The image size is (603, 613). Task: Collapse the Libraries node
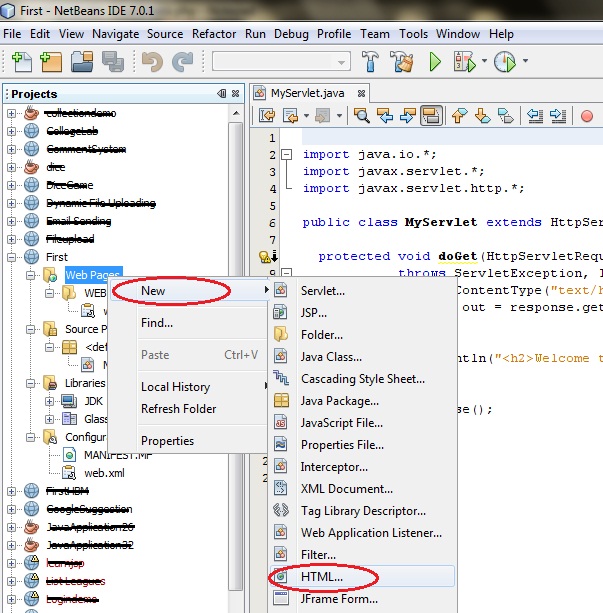[x=31, y=383]
